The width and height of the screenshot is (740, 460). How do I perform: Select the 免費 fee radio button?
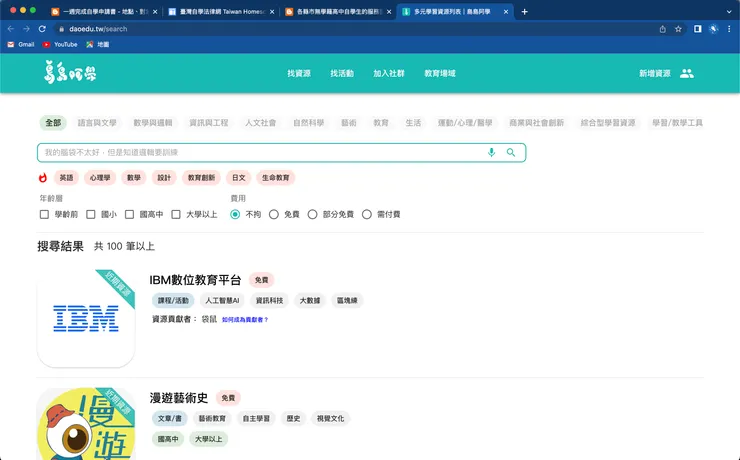[x=274, y=215]
